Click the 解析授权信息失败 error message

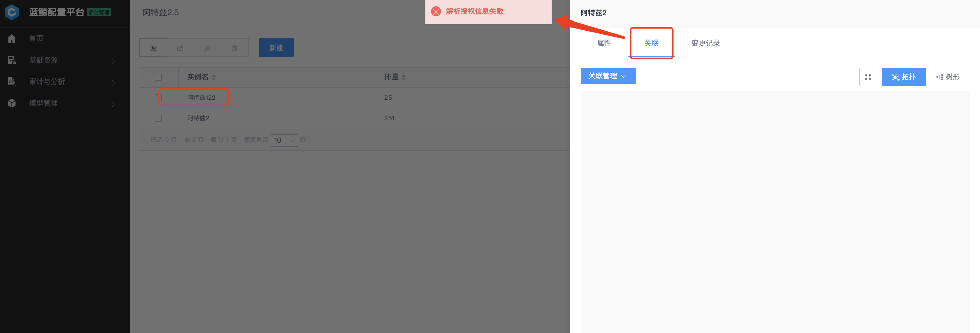point(475,11)
